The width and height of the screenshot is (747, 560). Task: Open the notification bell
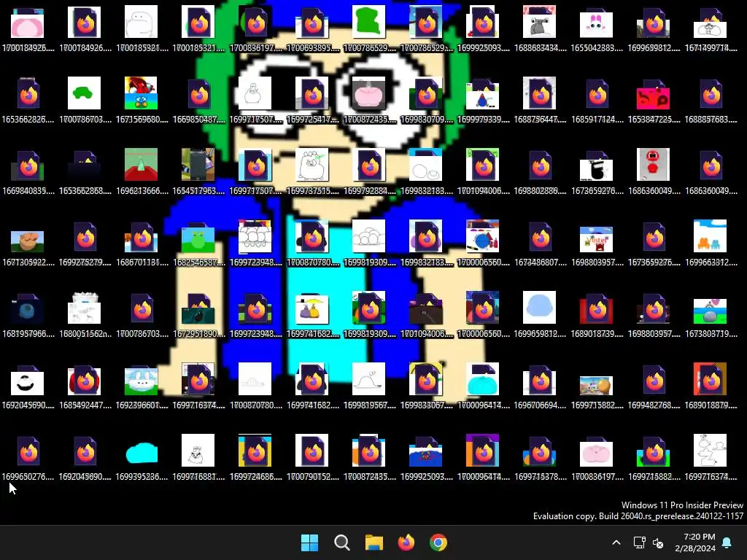point(727,542)
